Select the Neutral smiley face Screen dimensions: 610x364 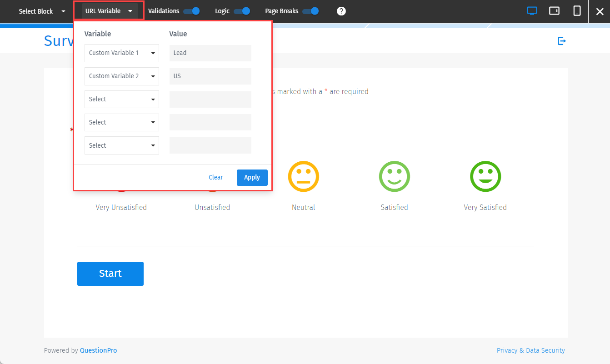pyautogui.click(x=303, y=176)
